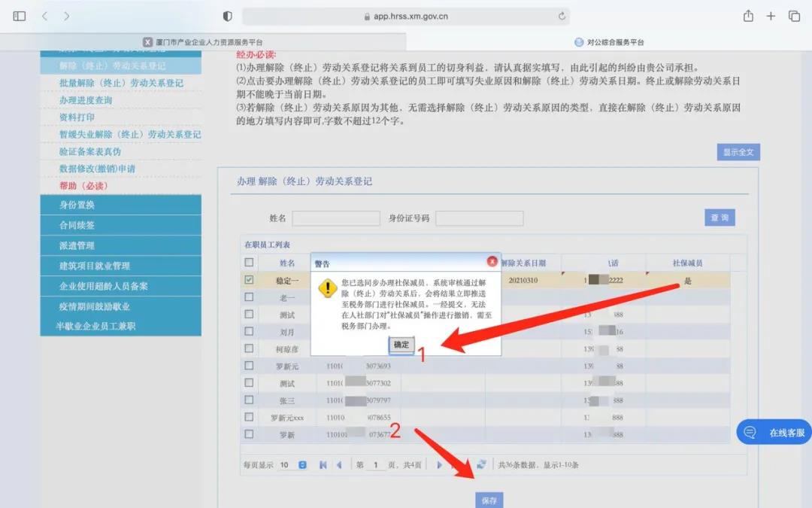Open a new tab with plus icon
This screenshot has width=812, height=508.
click(x=771, y=16)
